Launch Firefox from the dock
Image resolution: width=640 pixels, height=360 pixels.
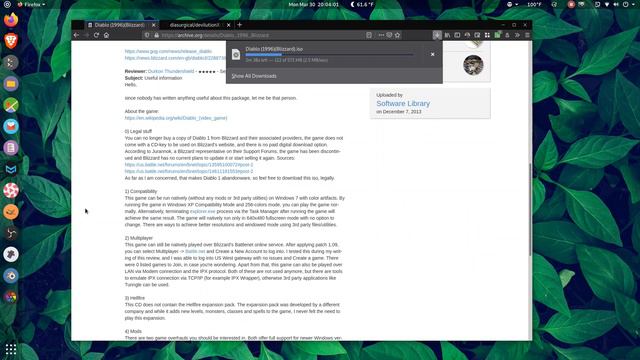(x=11, y=20)
